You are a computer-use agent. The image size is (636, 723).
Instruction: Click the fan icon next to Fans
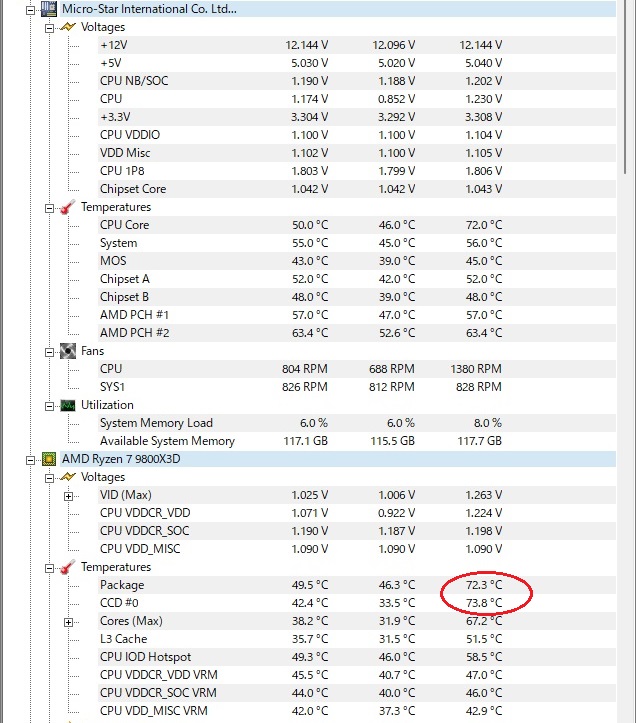click(68, 351)
